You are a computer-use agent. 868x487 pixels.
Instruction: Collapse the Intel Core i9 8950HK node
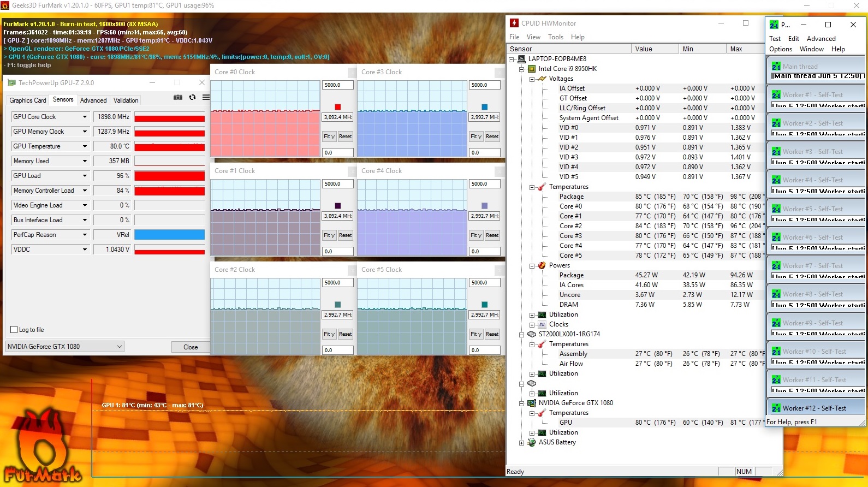(522, 69)
